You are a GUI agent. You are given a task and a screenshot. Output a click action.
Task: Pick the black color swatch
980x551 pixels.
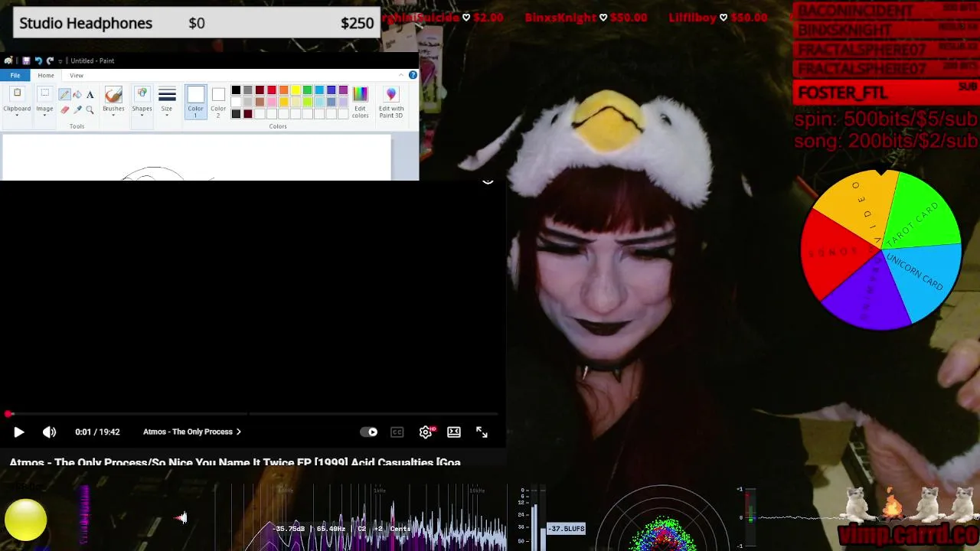click(236, 90)
